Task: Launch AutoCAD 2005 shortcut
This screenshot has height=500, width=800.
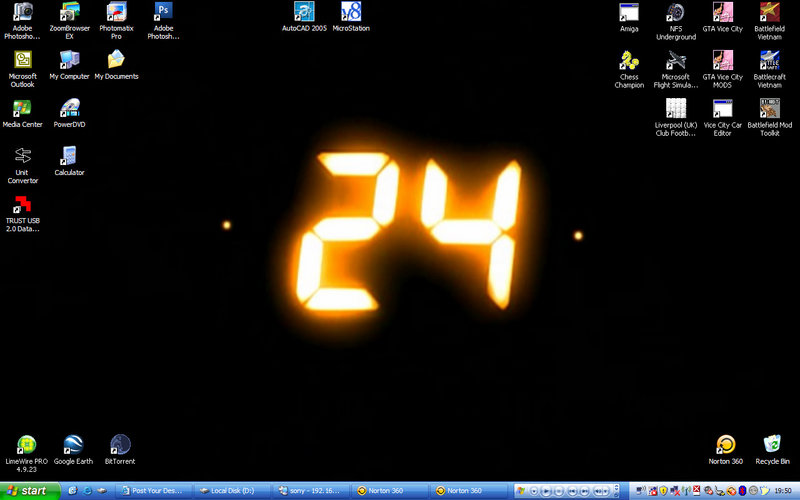Action: [x=304, y=17]
